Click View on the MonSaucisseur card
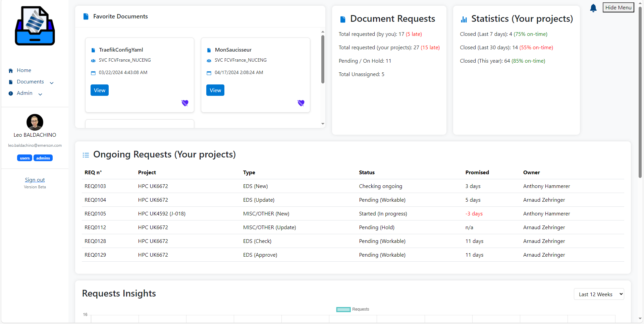The image size is (644, 324). click(x=215, y=90)
